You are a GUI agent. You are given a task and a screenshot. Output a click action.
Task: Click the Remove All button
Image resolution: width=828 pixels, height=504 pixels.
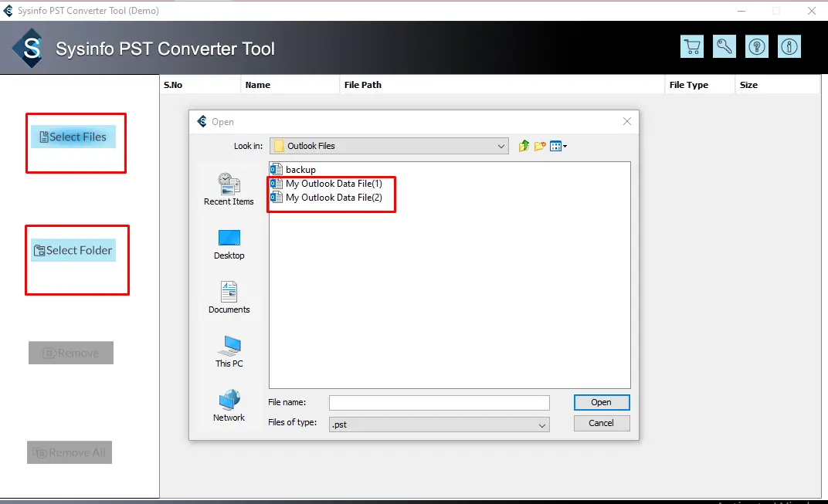point(70,452)
